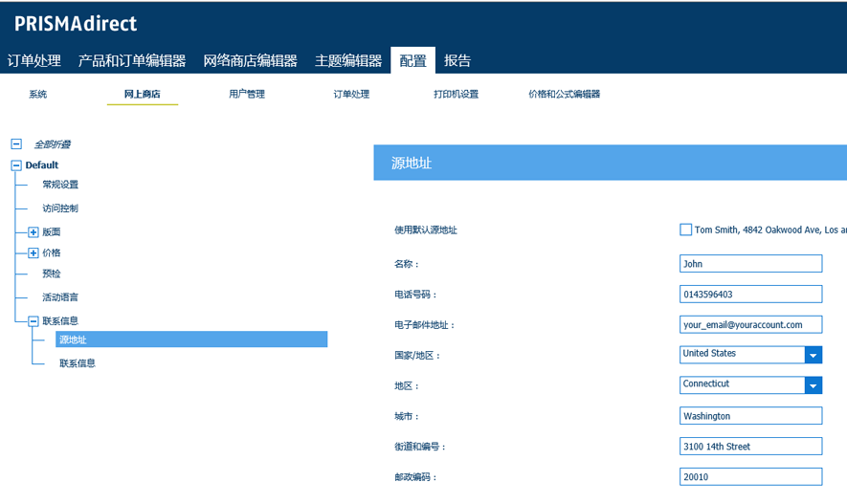Screen dimensions: 847x504
Task: Open the 打印机设置 sub-tab
Action: pyautogui.click(x=456, y=95)
